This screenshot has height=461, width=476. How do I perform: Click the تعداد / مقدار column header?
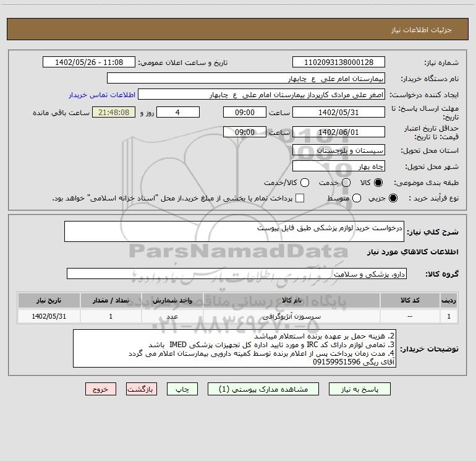coord(111,300)
